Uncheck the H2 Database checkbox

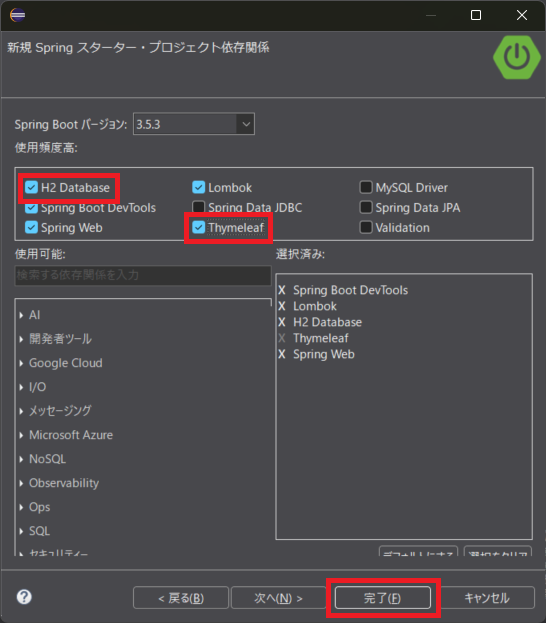pos(31,187)
